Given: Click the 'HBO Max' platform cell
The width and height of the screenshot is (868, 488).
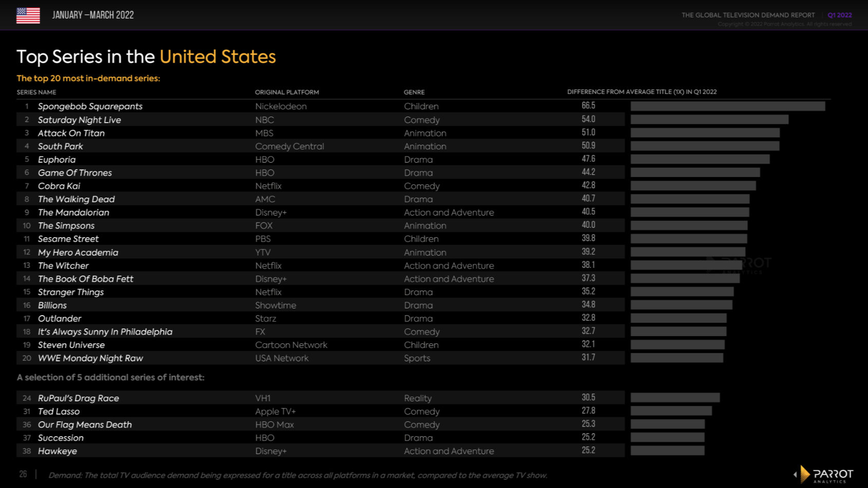Looking at the screenshot, I should 275,425.
